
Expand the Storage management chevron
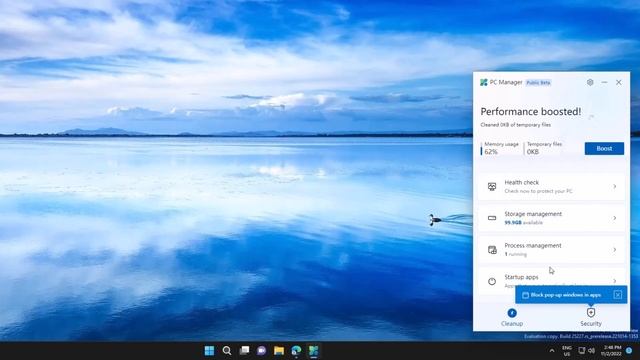click(614, 218)
